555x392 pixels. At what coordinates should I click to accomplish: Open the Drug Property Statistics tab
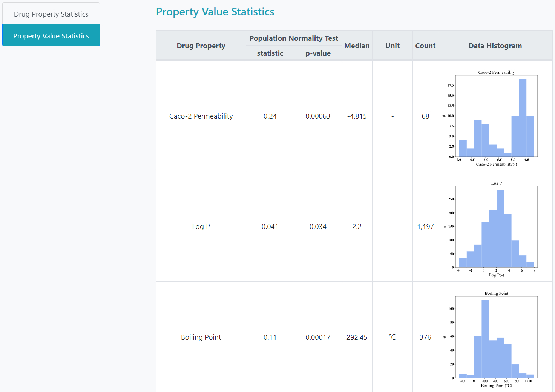(x=51, y=14)
